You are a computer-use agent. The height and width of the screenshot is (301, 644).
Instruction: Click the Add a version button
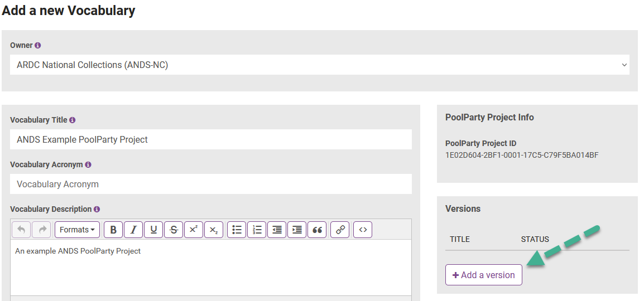click(483, 275)
